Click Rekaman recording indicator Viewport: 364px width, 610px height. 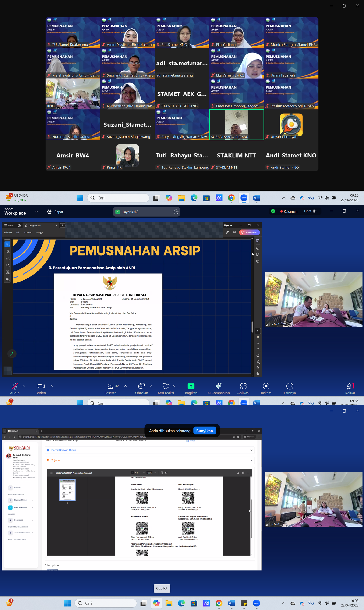289,211
